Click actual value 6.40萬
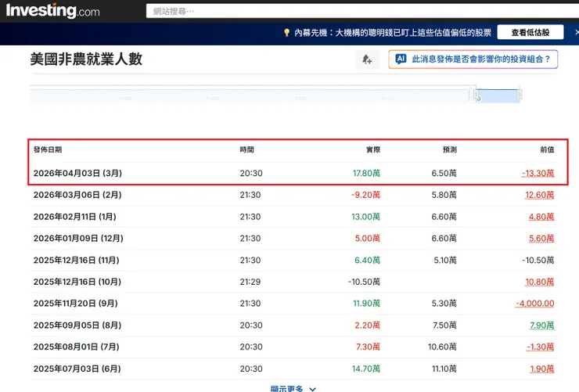Image resolution: width=579 pixels, height=392 pixels. click(368, 261)
